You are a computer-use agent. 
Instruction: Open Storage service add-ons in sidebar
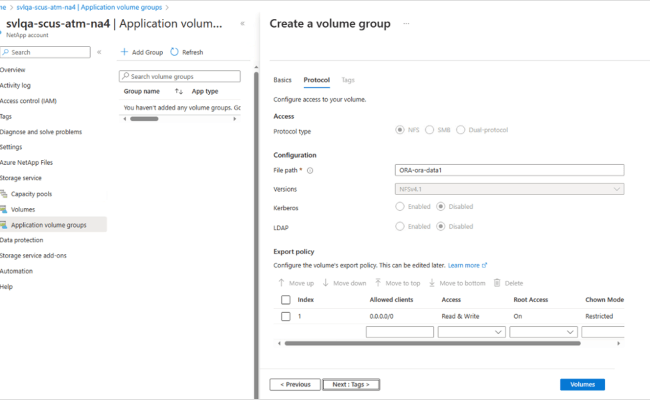[33, 256]
